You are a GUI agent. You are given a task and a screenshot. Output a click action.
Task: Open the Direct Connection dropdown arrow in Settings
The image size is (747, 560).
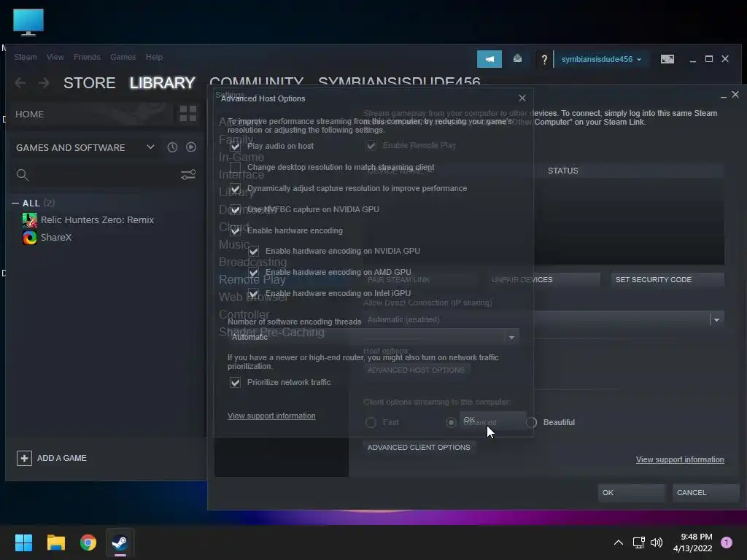(x=716, y=319)
